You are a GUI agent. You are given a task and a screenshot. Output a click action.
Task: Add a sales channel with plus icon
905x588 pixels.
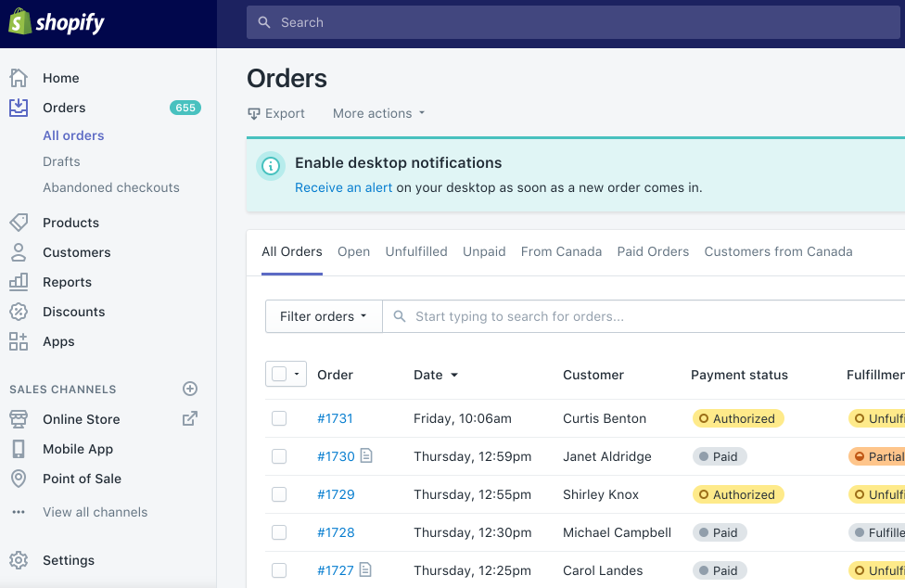coord(190,389)
